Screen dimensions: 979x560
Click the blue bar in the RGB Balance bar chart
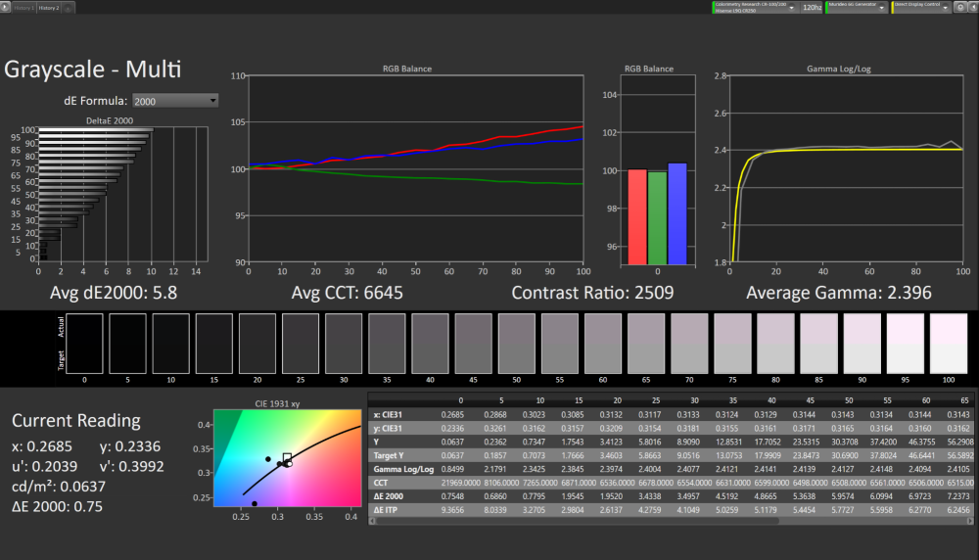677,214
